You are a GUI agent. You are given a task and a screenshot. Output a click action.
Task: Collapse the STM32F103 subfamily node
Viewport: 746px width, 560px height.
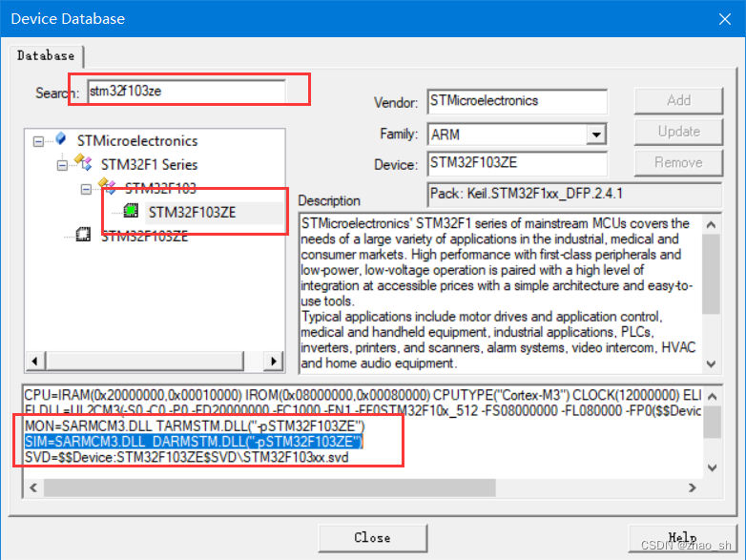point(86,189)
